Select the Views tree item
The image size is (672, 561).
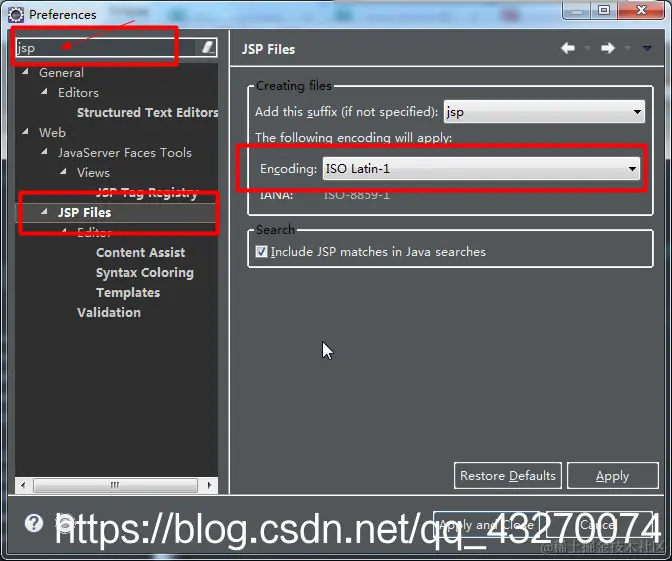(x=93, y=173)
